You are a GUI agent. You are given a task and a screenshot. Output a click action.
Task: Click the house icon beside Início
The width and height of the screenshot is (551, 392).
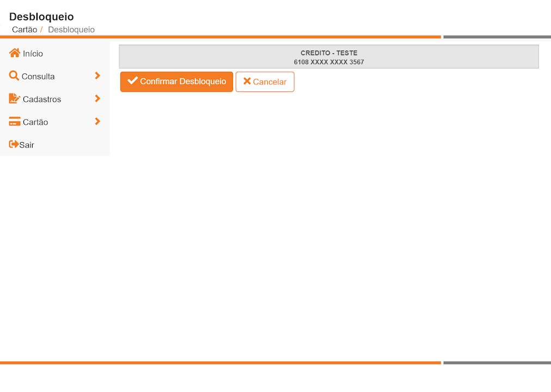point(15,53)
